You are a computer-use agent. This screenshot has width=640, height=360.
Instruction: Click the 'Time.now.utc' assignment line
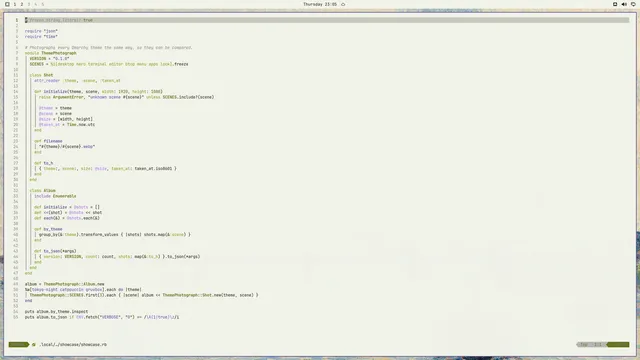click(x=67, y=124)
